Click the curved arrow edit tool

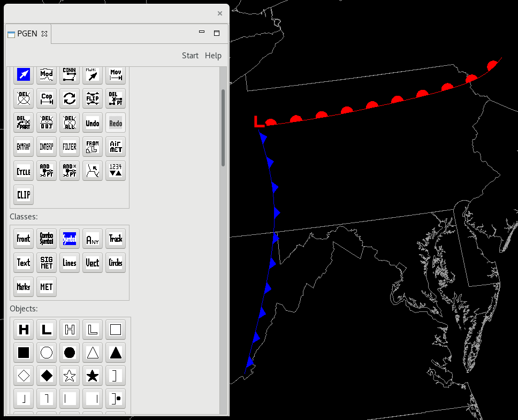click(93, 171)
